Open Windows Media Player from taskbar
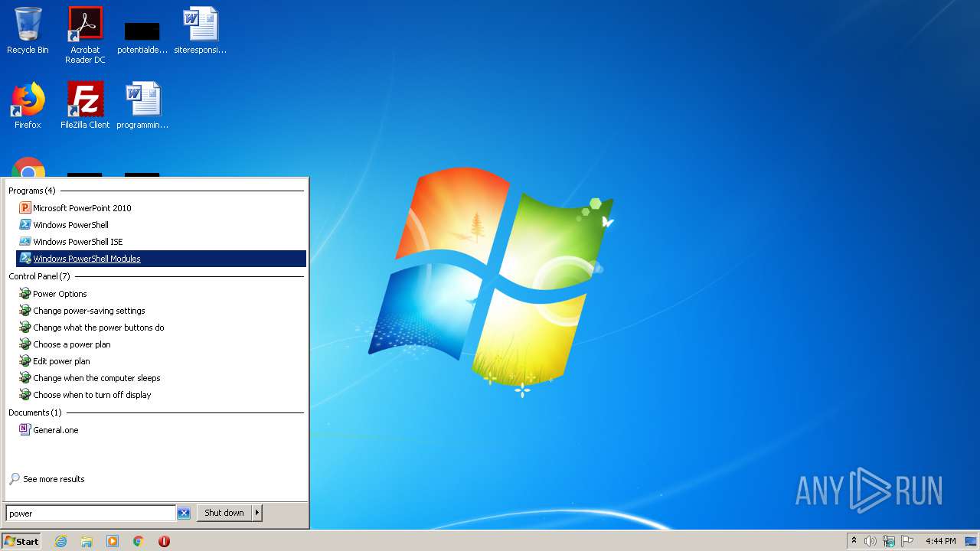Image resolution: width=980 pixels, height=551 pixels. pyautogui.click(x=113, y=541)
